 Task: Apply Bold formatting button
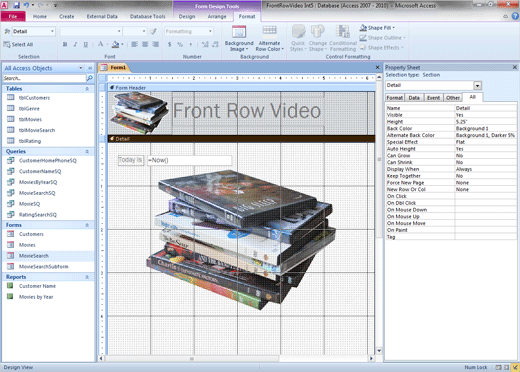coord(65,44)
